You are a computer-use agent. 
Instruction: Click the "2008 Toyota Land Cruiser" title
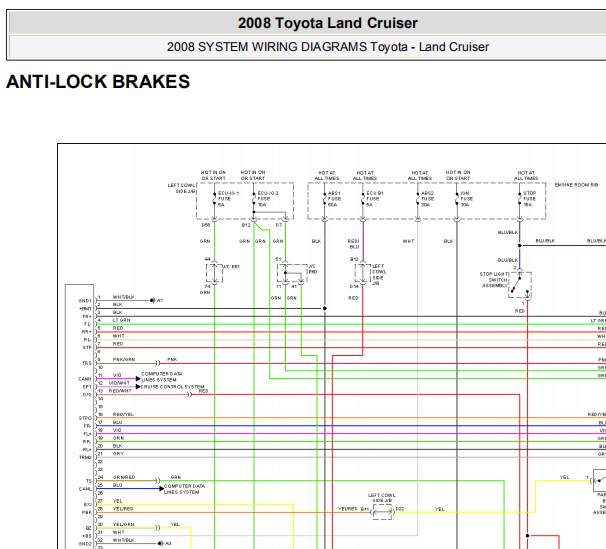coord(328,23)
